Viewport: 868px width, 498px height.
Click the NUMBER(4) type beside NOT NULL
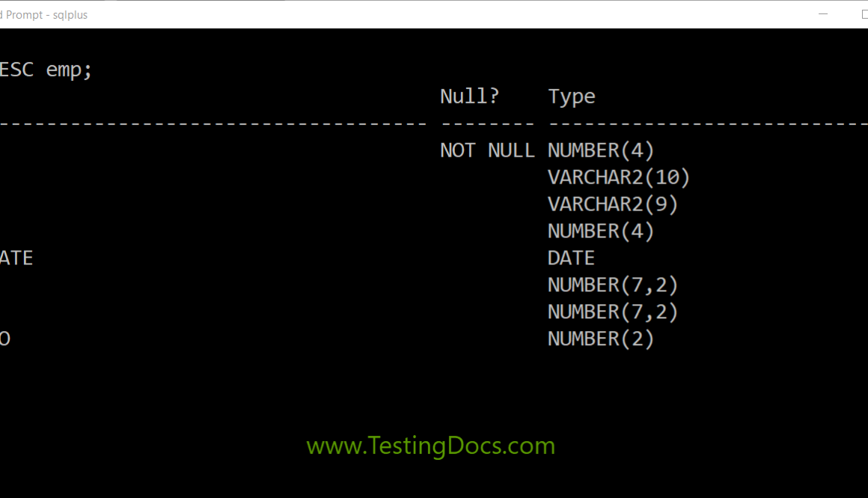[601, 151]
